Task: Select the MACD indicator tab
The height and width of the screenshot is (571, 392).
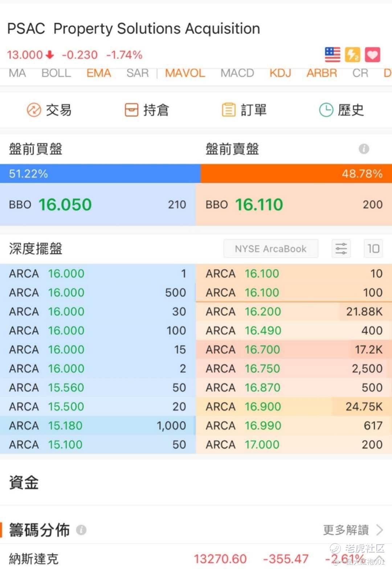Action: coord(237,73)
